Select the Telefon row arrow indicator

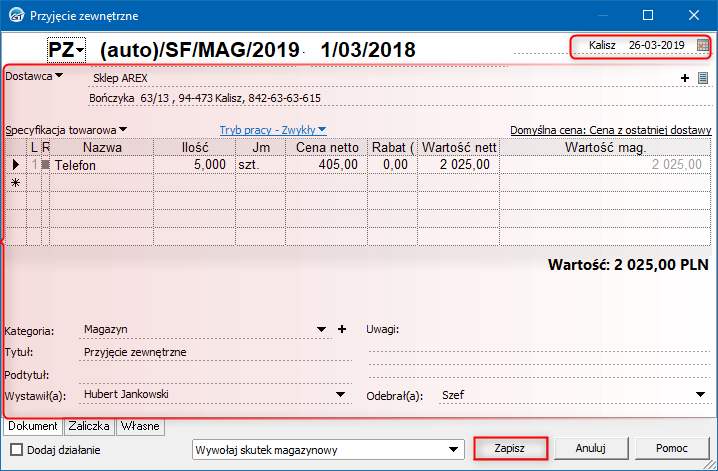tap(16, 165)
